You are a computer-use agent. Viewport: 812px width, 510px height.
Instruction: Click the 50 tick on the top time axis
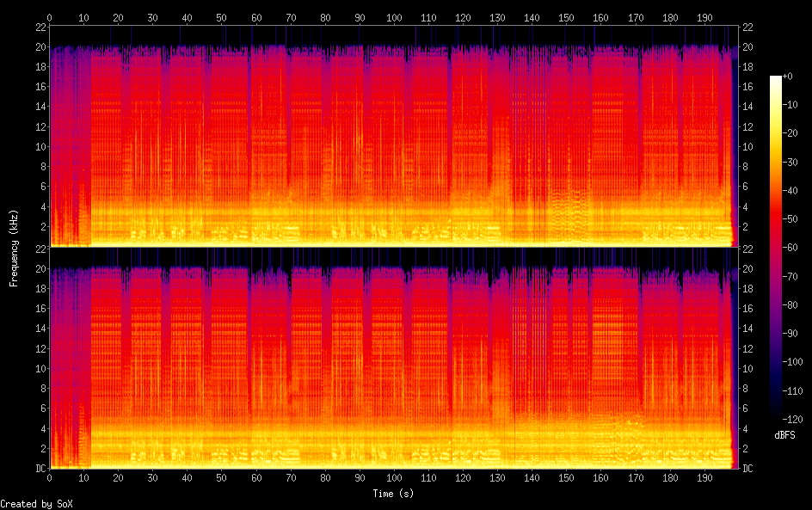[x=221, y=17]
